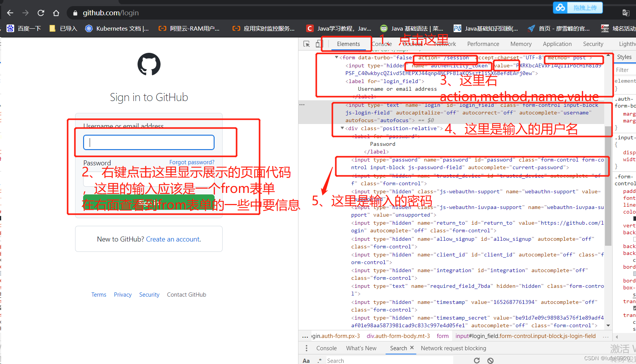Image resolution: width=636 pixels, height=364 pixels.
Task: Click the clear search results icon
Action: [490, 361]
